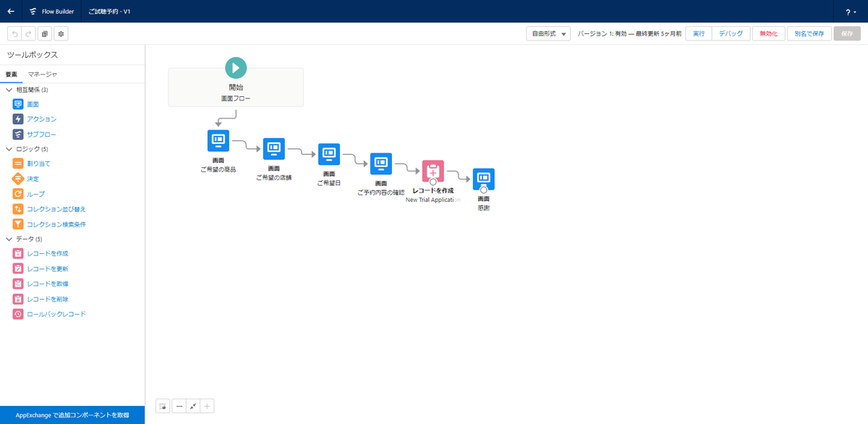Select the 決定 element icon
868x424 pixels.
(x=18, y=179)
